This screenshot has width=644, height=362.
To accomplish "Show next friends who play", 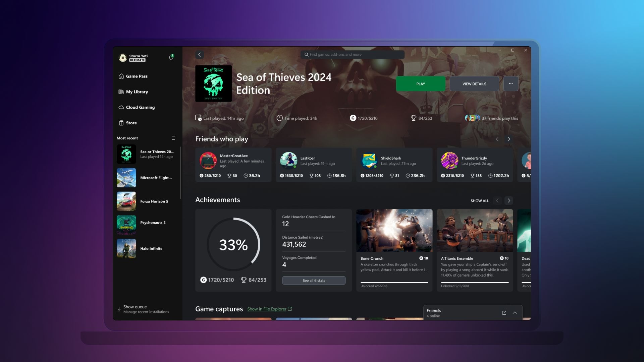I will coord(509,139).
